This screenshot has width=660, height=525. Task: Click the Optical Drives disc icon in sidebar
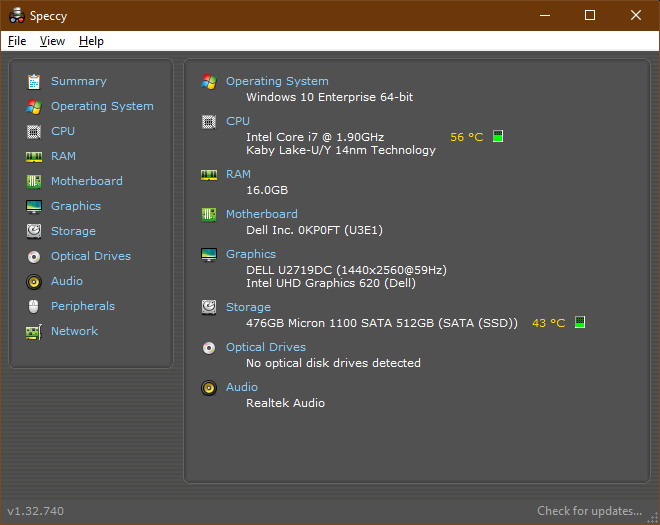tap(34, 257)
